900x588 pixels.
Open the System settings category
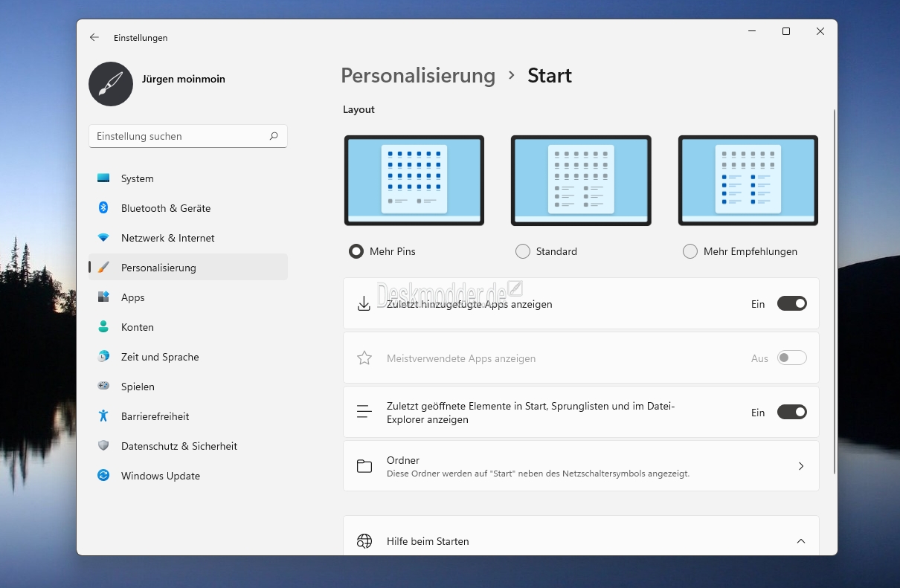coord(188,178)
